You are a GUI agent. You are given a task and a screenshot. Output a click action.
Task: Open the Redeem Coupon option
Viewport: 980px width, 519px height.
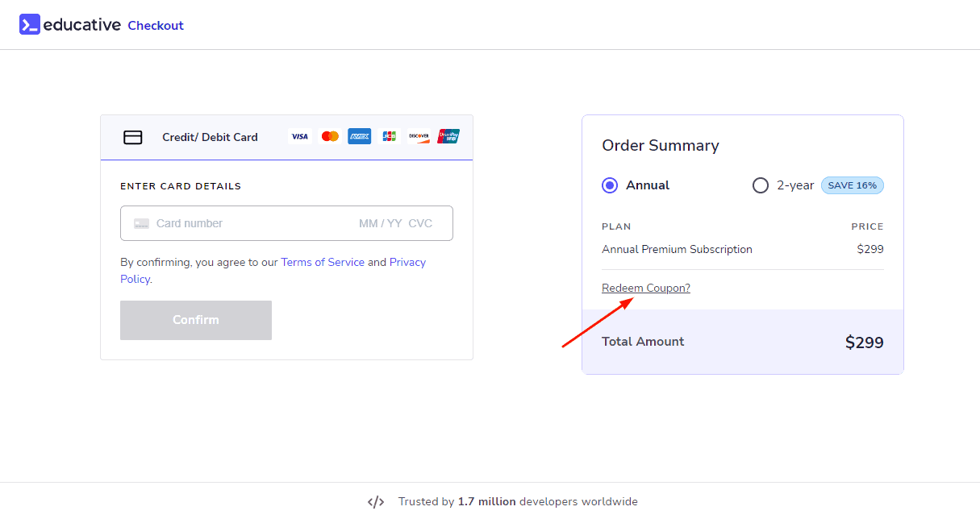tap(645, 288)
